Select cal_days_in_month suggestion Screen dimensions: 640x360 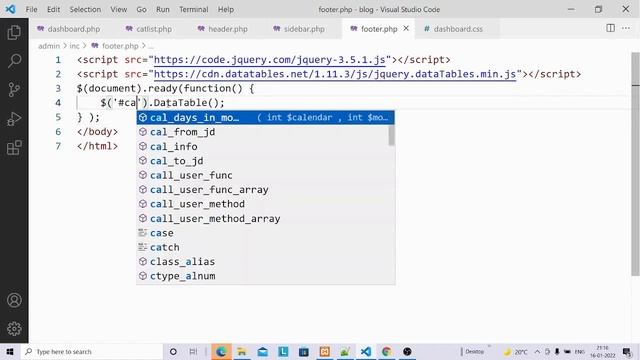265,118
